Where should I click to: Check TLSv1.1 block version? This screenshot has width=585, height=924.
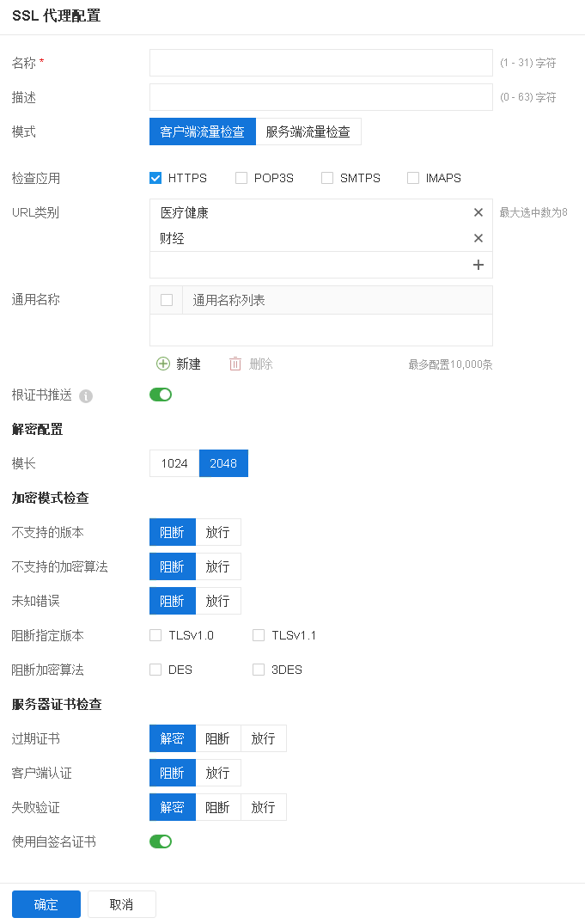tap(259, 635)
